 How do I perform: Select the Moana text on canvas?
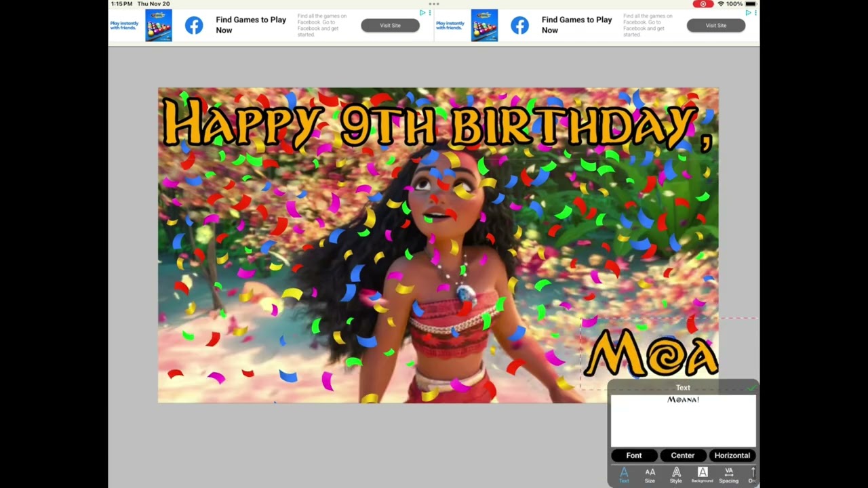[x=651, y=353]
